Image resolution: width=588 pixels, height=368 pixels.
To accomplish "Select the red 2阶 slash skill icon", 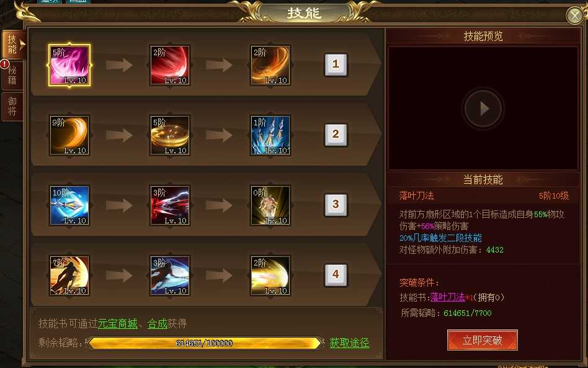I will (170, 65).
